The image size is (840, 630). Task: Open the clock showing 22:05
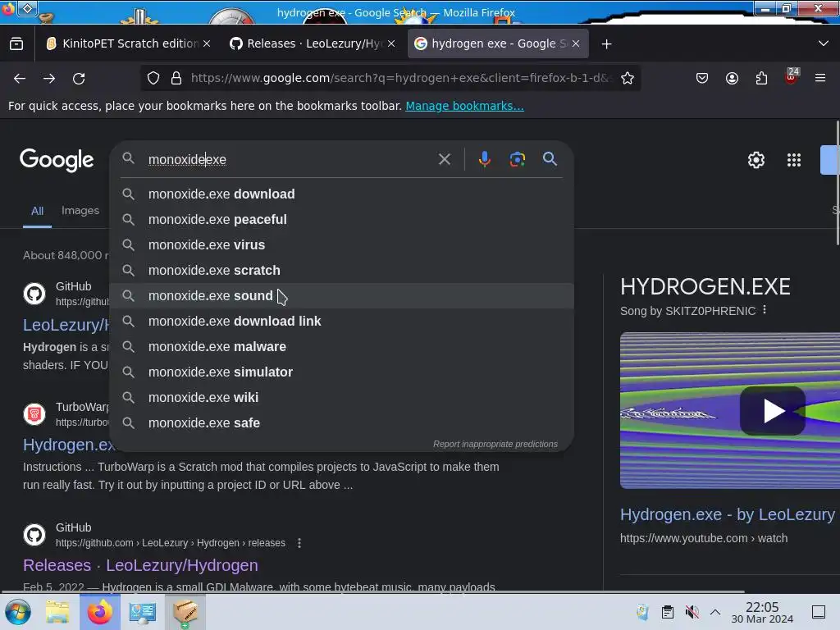pos(762,612)
